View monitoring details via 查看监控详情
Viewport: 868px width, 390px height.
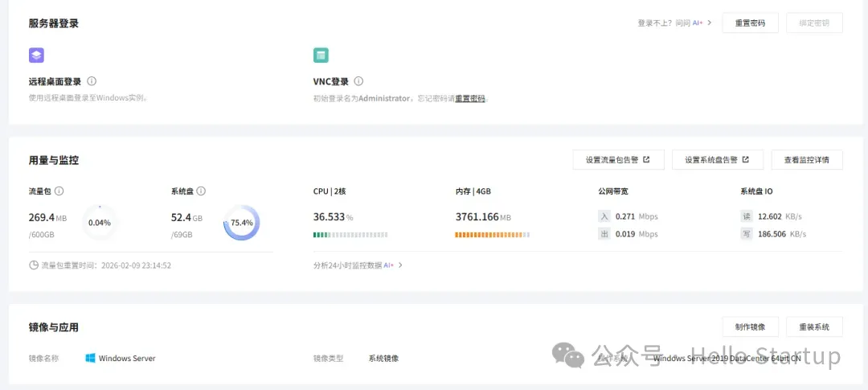(806, 160)
